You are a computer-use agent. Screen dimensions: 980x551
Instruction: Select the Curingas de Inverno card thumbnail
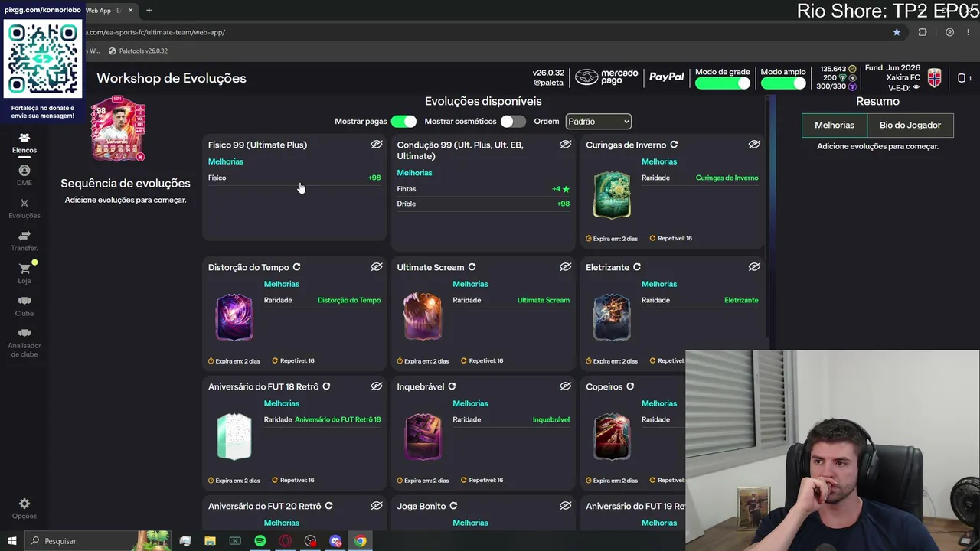click(612, 195)
